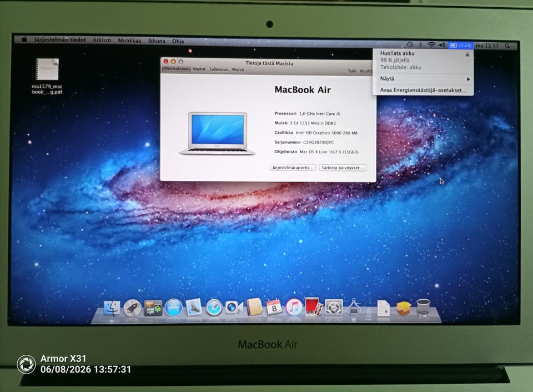This screenshot has height=392, width=533.
Task: Launch Safari compass icon in Dock
Action: pos(214,308)
